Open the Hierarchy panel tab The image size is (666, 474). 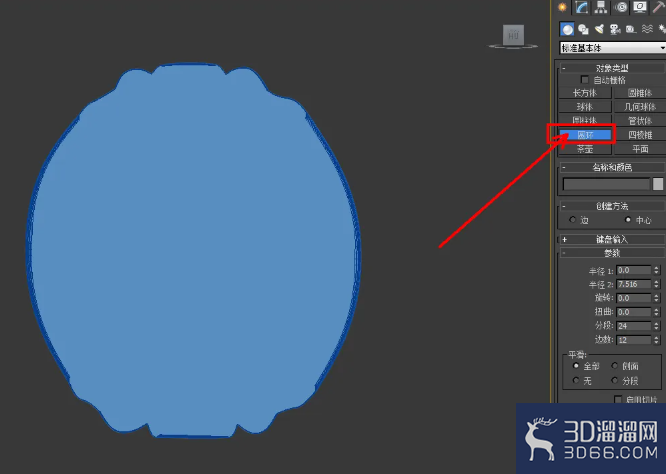pos(601,7)
